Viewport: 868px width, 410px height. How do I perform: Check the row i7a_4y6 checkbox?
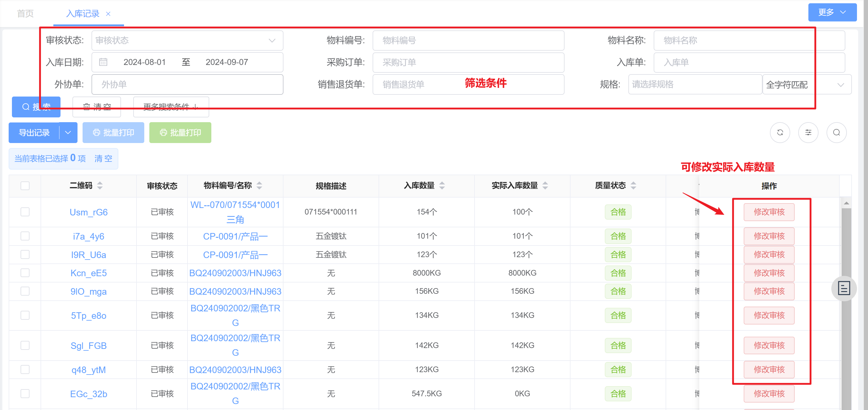(25, 236)
